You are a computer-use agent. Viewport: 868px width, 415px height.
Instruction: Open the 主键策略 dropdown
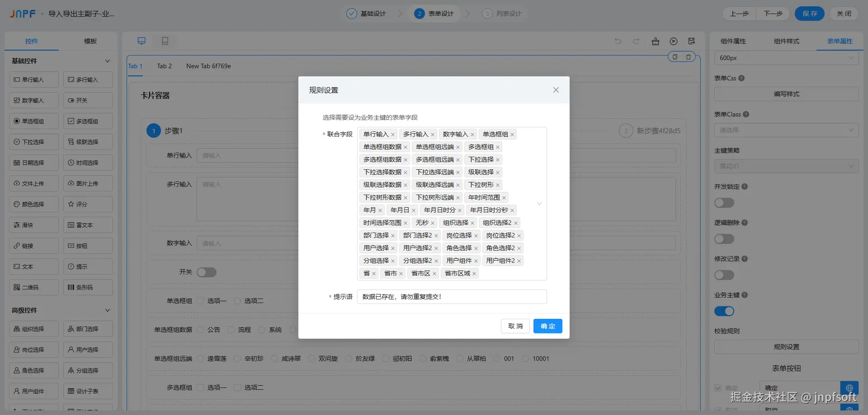(787, 166)
